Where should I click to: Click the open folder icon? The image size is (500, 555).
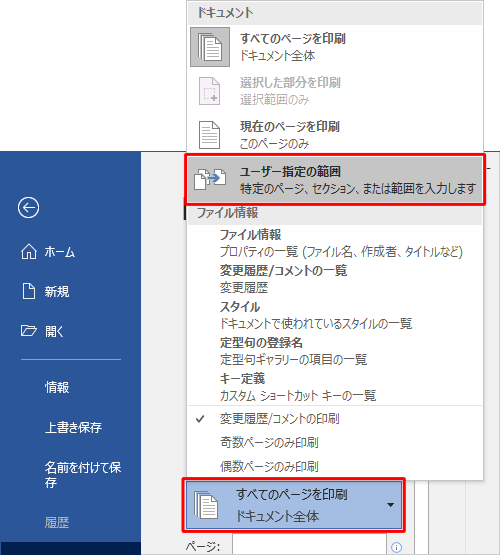click(x=29, y=331)
